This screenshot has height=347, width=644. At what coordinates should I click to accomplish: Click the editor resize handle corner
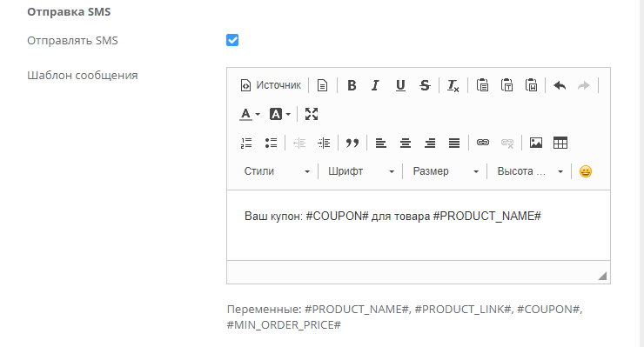coord(602,276)
